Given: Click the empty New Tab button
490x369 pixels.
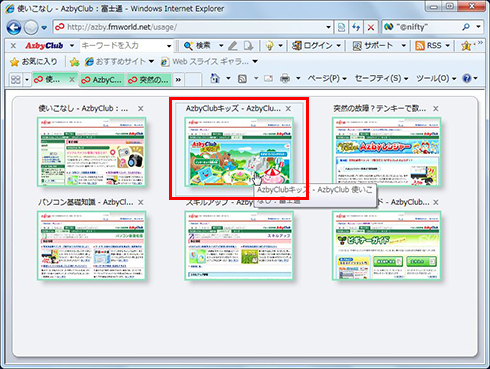Looking at the screenshot, I should pyautogui.click(x=193, y=80).
